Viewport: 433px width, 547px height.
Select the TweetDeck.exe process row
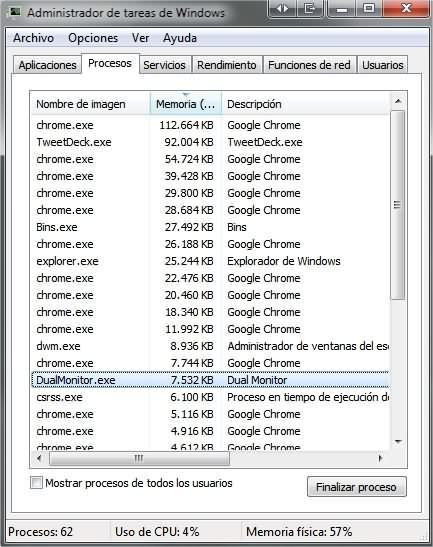[210, 142]
